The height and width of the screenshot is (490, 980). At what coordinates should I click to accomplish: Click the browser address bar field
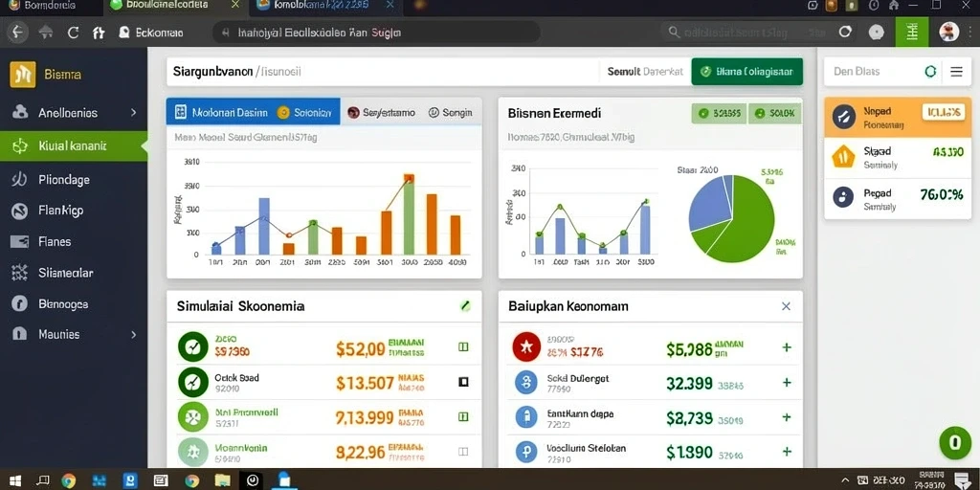coord(376,33)
